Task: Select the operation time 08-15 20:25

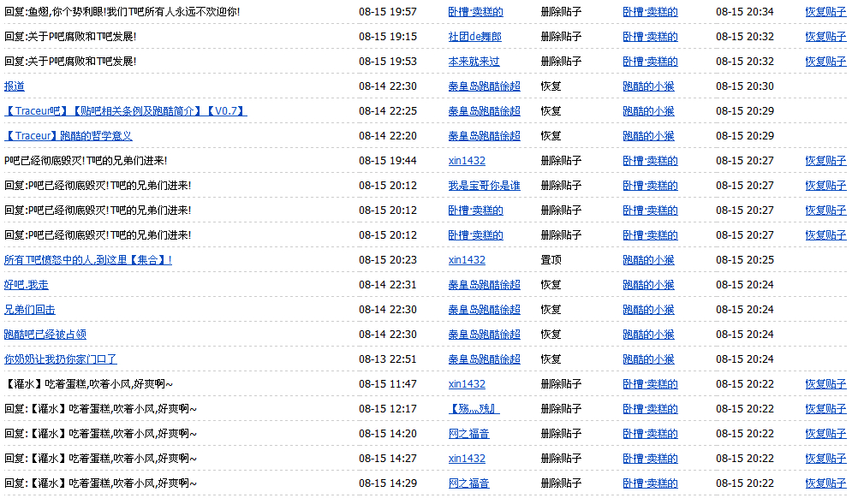Action: (x=745, y=260)
